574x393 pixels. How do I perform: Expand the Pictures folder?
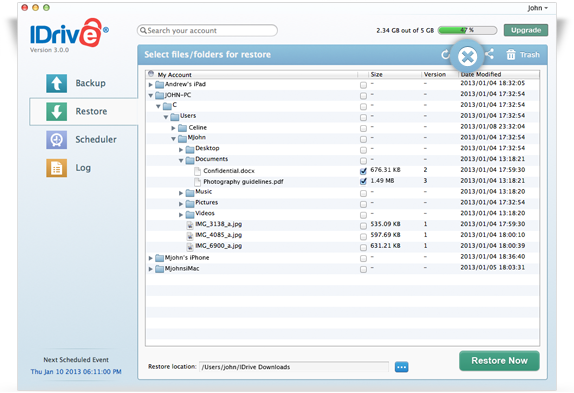(x=181, y=204)
